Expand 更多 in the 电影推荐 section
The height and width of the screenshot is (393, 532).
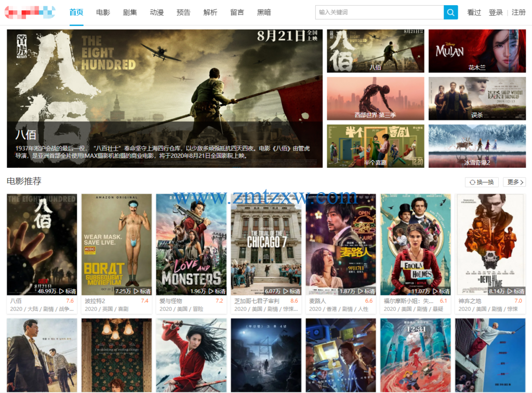514,182
